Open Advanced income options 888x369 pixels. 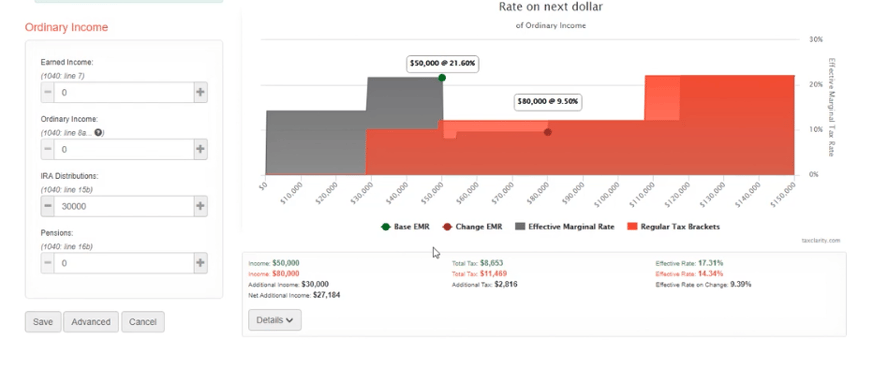(91, 321)
